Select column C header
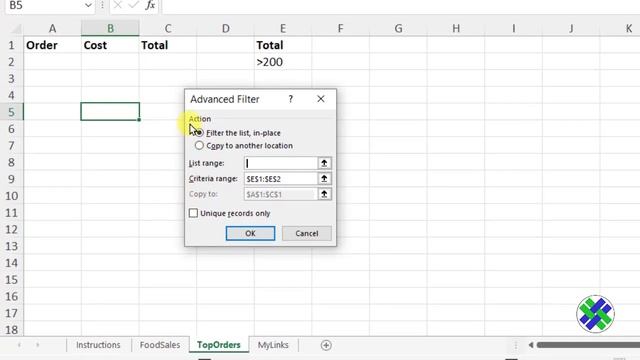Image resolution: width=640 pixels, height=360 pixels. pyautogui.click(x=168, y=29)
